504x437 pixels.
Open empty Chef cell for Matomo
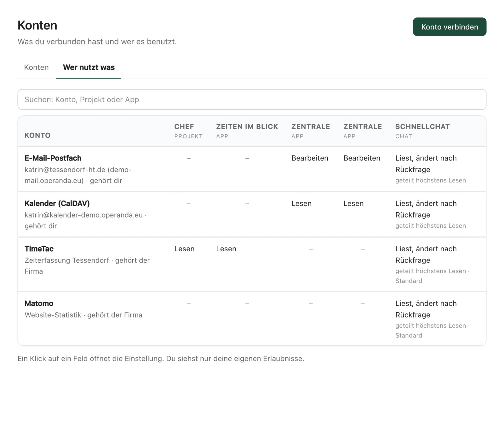(x=189, y=304)
